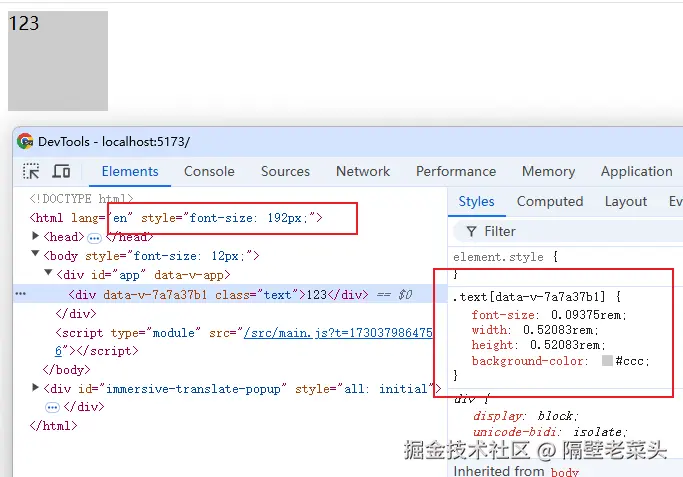Screen dimensions: 683x477
Task: Open the three-dot menu beside the selected div row
Action: pos(20,294)
